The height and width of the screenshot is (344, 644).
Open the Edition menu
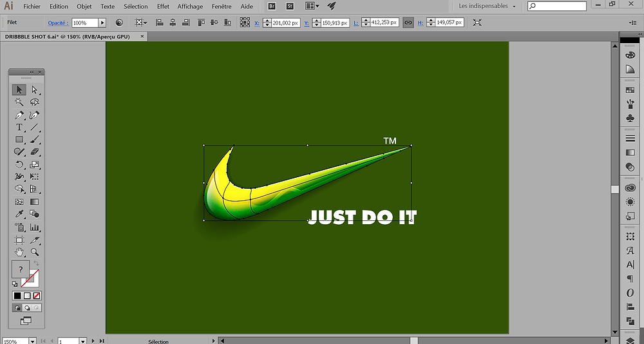[x=59, y=6]
